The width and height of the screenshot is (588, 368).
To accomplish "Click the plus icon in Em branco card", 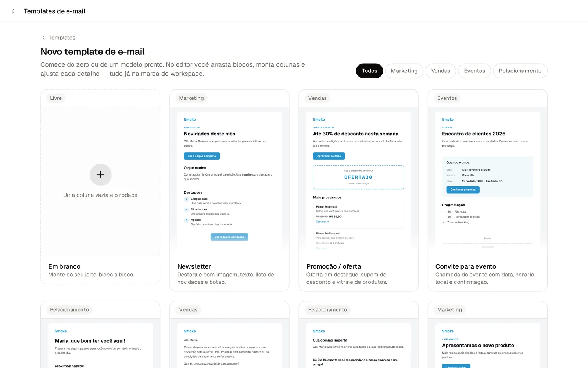I will click(x=100, y=175).
